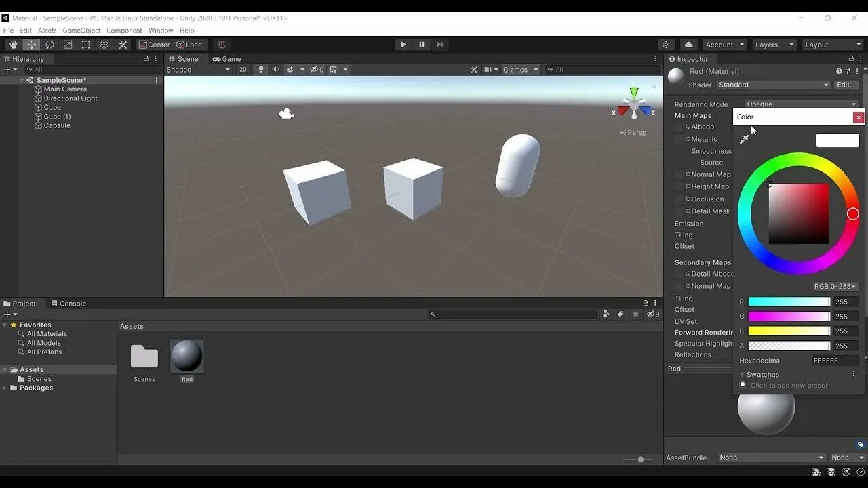Screen dimensions: 868x488
Task: Open the Window menu
Action: click(161, 30)
